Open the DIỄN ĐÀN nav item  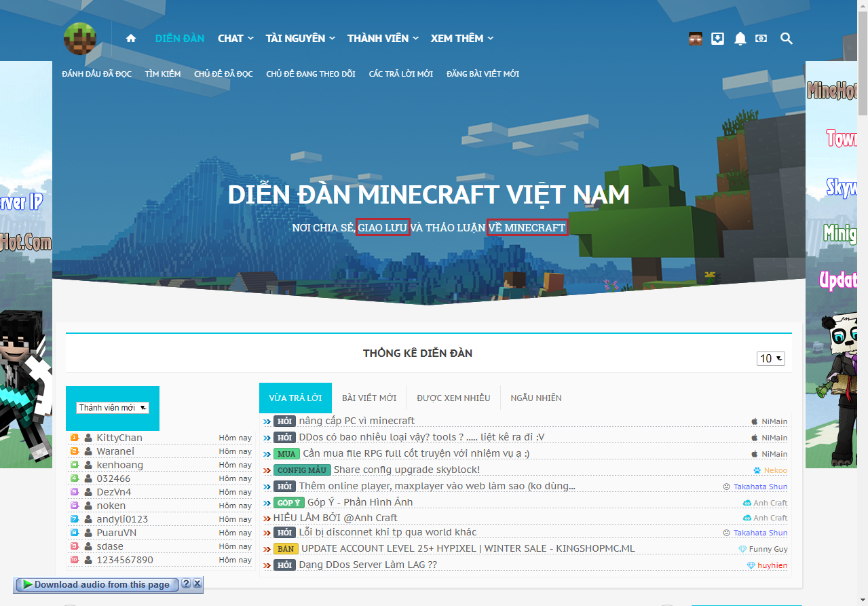point(179,39)
